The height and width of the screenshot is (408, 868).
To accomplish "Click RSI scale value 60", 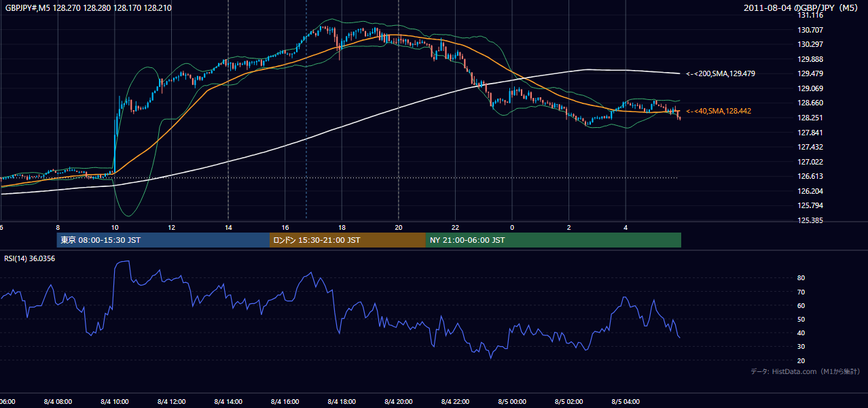I will click(x=801, y=305).
